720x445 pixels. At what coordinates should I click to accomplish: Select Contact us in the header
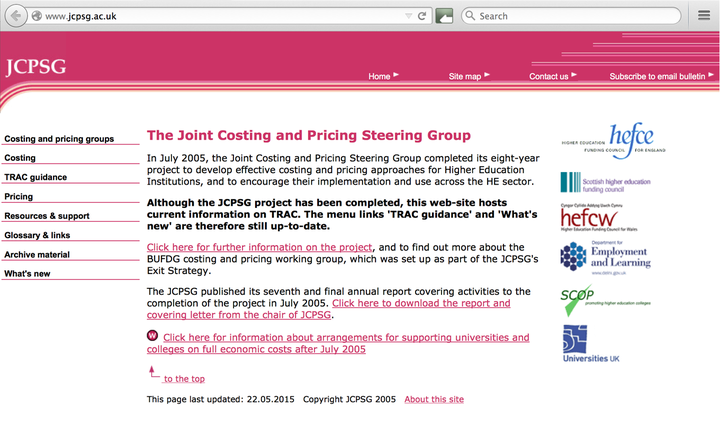pos(549,76)
